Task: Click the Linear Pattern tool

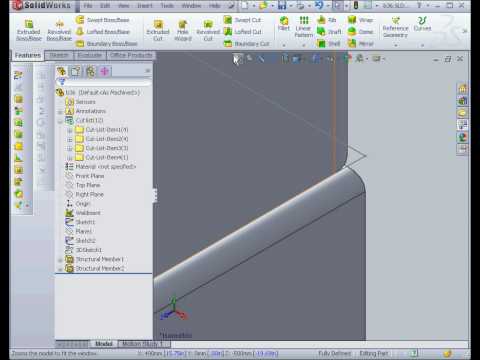Action: (304, 27)
